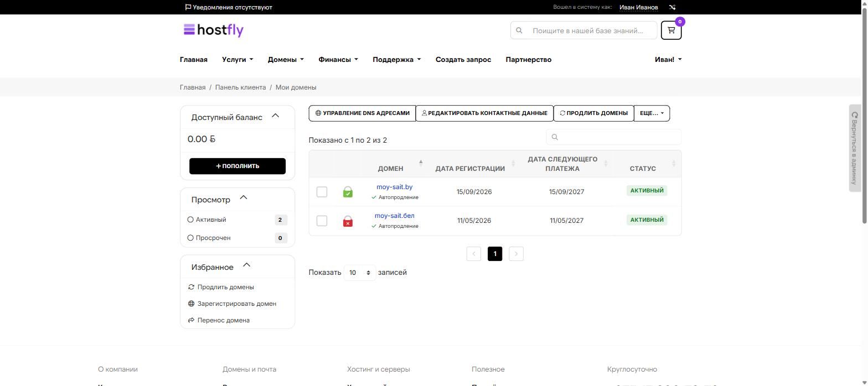Click the Активный status badge for moy-sait.by
The image size is (868, 386).
coord(647,191)
